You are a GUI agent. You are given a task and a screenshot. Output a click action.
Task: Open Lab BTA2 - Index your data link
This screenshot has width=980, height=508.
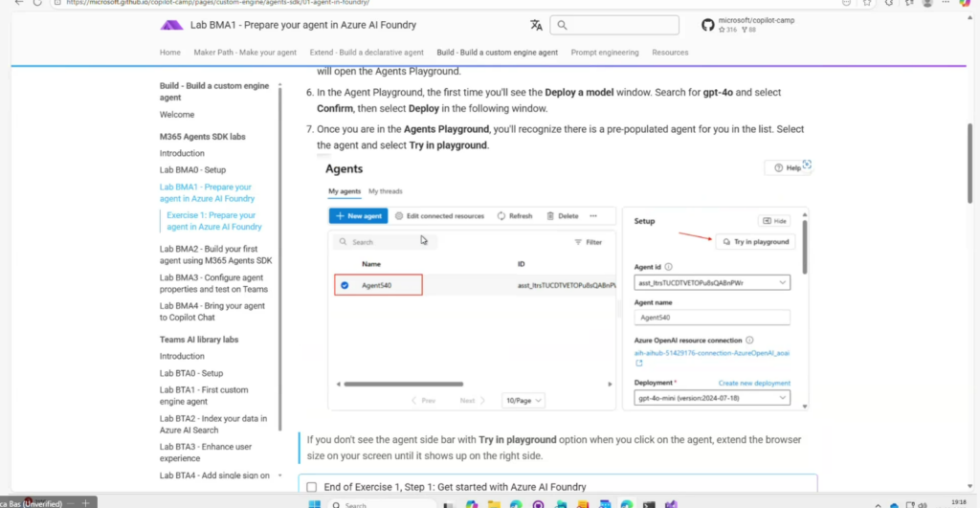coord(213,424)
